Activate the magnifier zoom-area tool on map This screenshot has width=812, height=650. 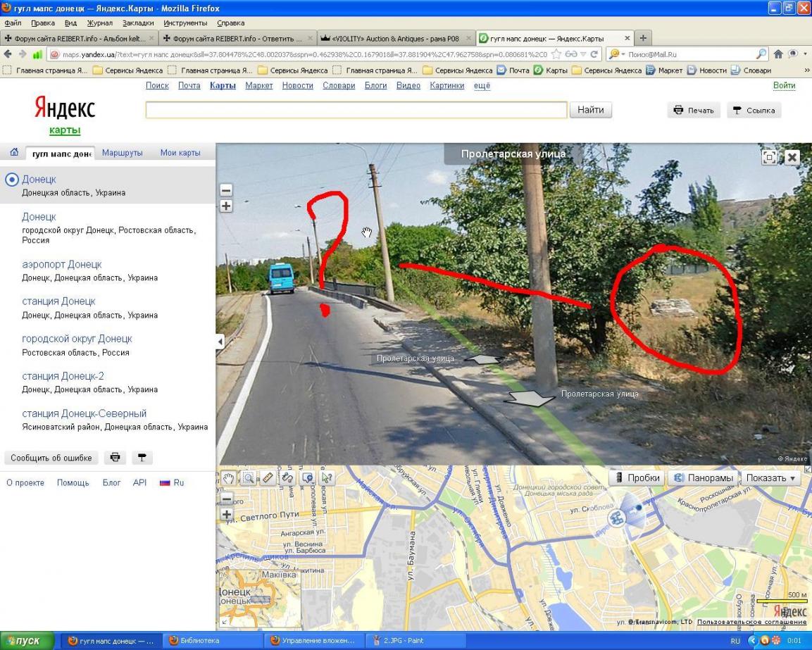point(248,477)
